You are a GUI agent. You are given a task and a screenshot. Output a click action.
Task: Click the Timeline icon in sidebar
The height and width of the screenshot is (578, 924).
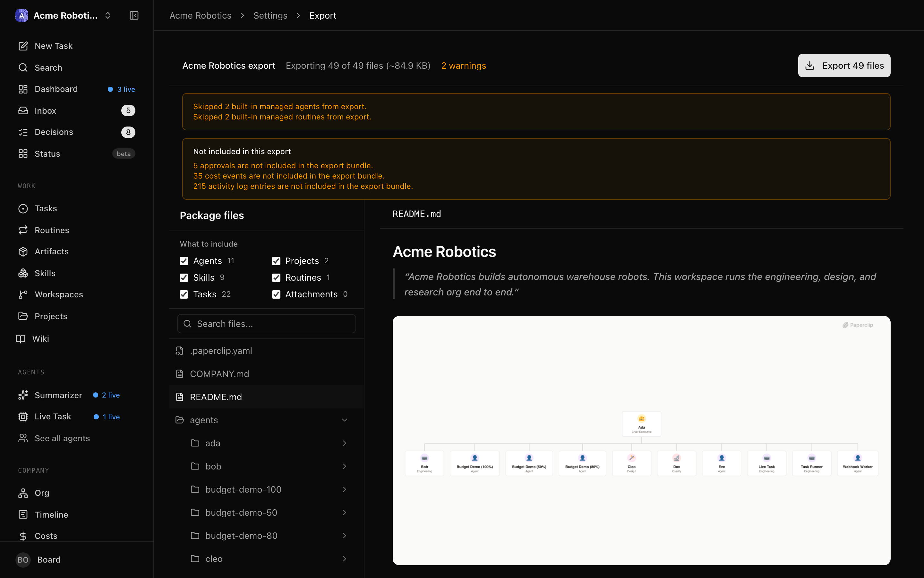click(23, 514)
